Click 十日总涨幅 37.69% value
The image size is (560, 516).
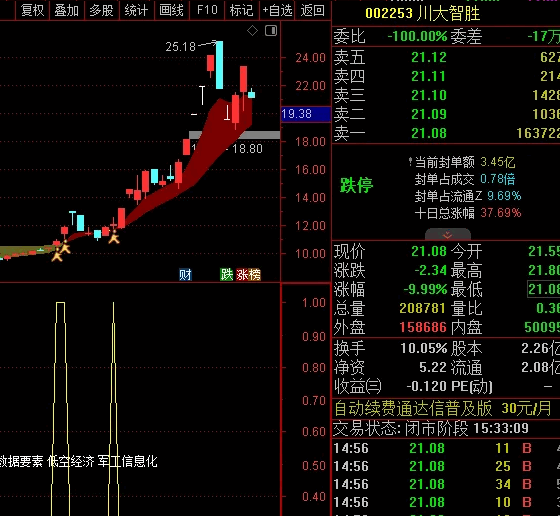pyautogui.click(x=501, y=213)
